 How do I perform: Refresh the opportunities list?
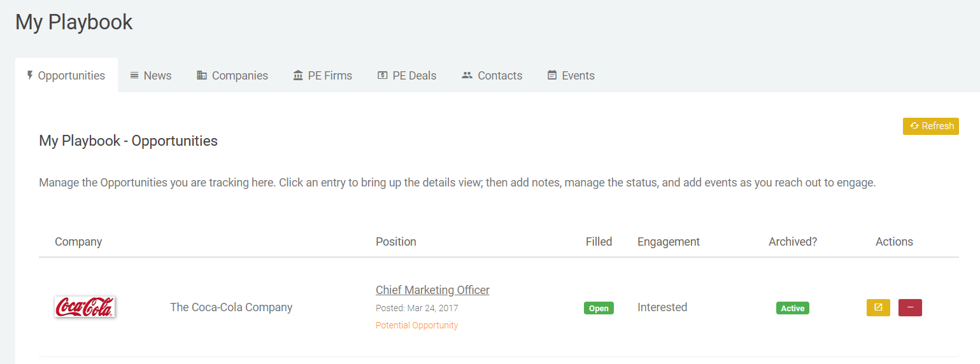pyautogui.click(x=931, y=126)
